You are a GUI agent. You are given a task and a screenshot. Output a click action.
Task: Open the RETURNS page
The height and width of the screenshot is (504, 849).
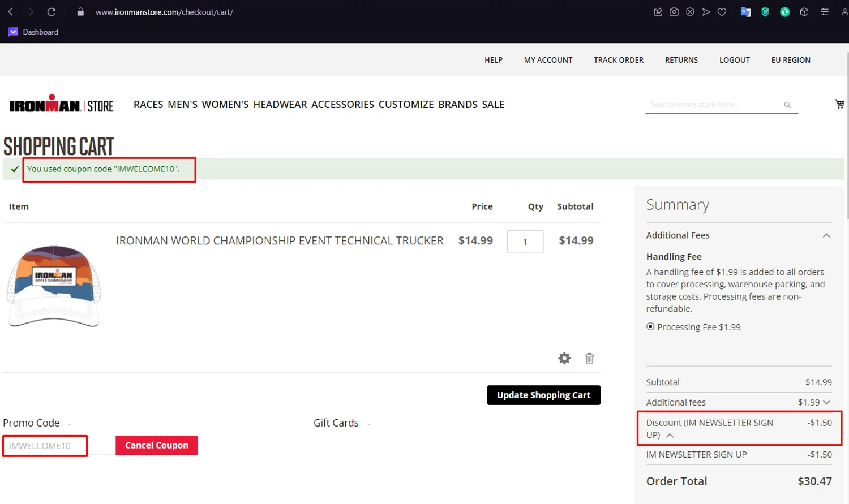[681, 60]
